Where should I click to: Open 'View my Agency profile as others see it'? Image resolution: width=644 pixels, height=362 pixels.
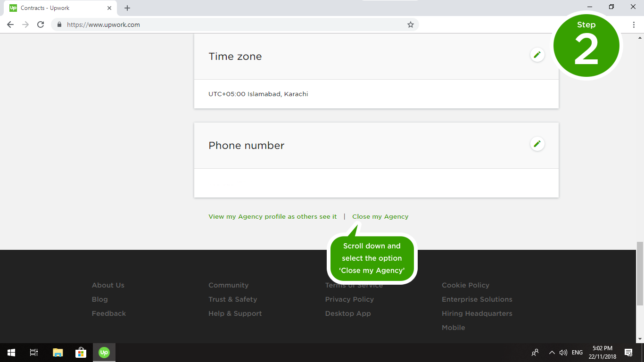click(272, 216)
